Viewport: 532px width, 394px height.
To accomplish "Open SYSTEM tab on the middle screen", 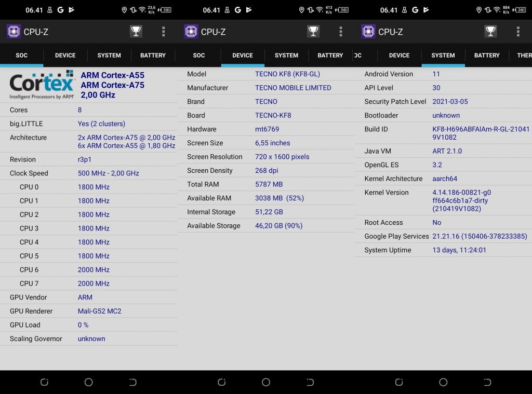I will (286, 55).
